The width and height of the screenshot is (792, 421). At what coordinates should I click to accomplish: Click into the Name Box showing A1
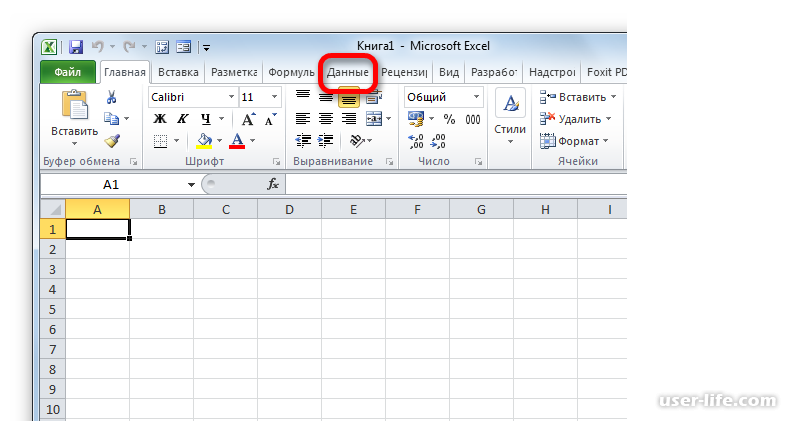pos(112,184)
